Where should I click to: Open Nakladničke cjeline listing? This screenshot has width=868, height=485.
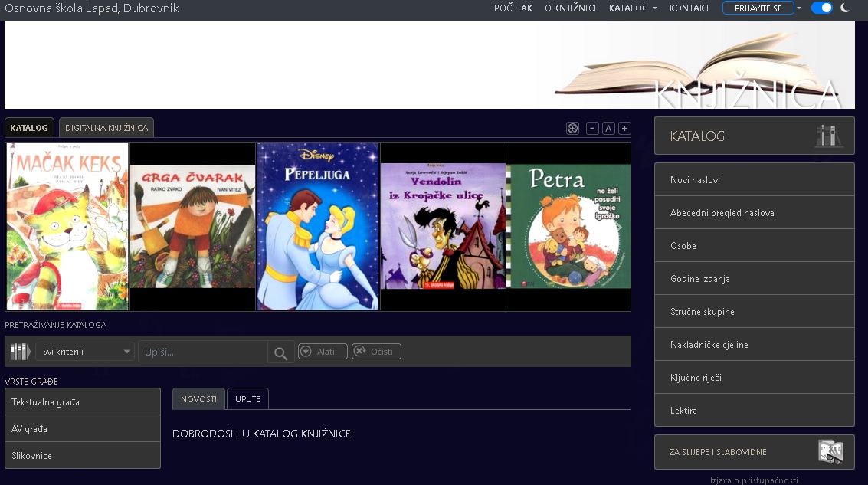pyautogui.click(x=755, y=344)
